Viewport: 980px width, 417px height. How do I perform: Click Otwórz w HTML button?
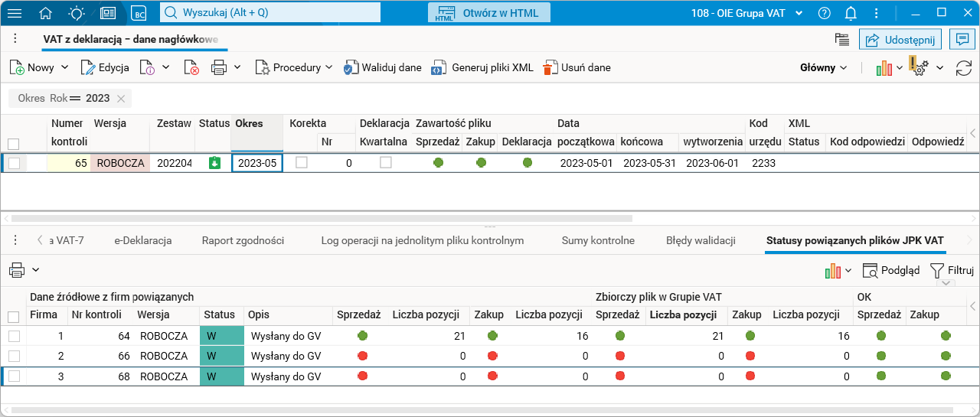(x=489, y=13)
